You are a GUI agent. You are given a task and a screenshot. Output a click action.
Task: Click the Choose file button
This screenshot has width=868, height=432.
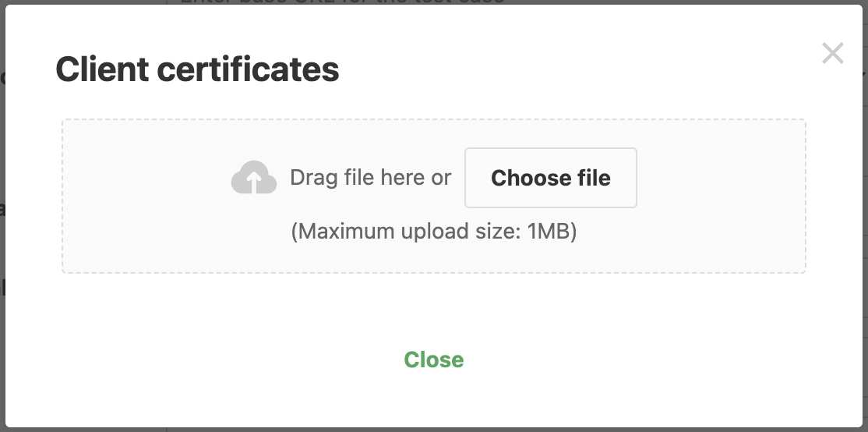[x=551, y=178]
